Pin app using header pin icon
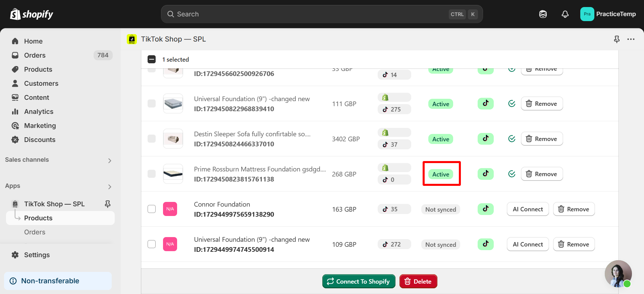The height and width of the screenshot is (294, 644). (x=616, y=39)
